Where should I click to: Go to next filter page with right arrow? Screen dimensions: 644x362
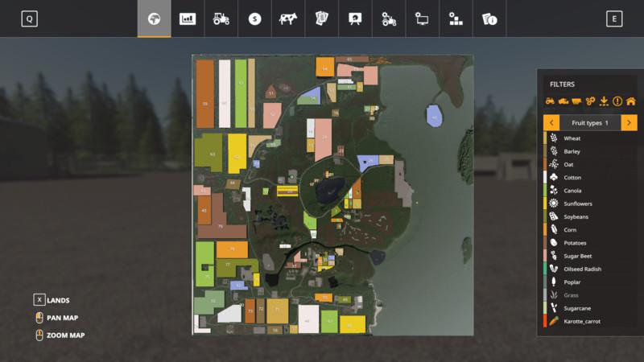coord(629,122)
